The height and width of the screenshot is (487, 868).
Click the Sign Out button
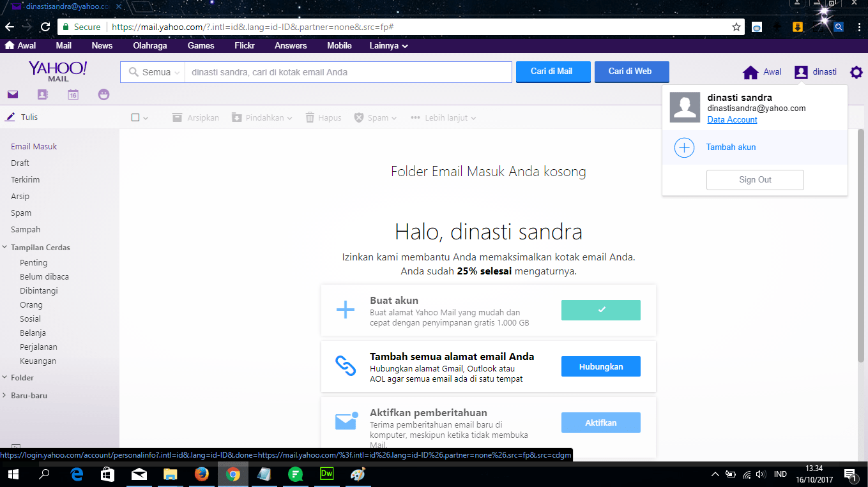click(x=755, y=180)
